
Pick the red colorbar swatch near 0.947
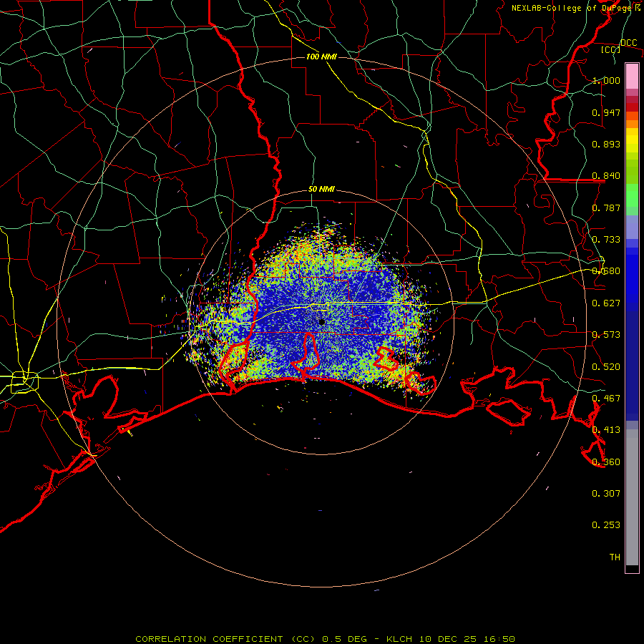point(632,107)
